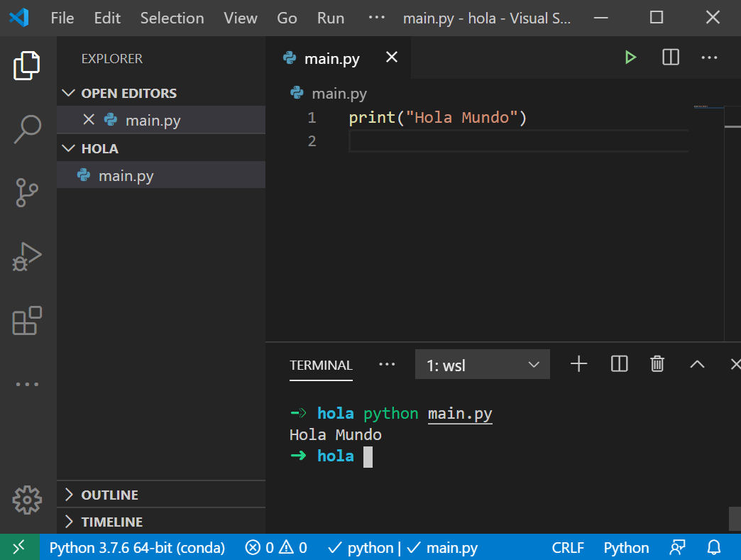Click CRLF end-of-line selector

pos(568,548)
